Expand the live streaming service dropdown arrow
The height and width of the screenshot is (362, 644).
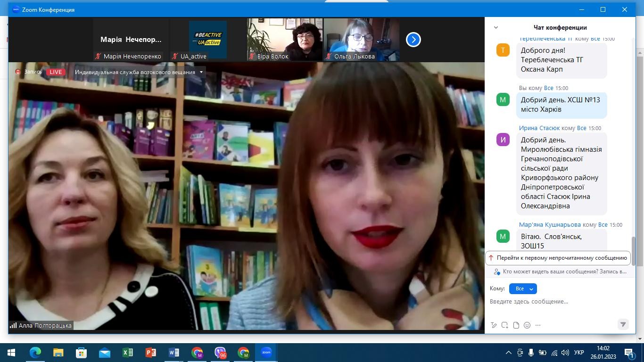click(x=201, y=72)
